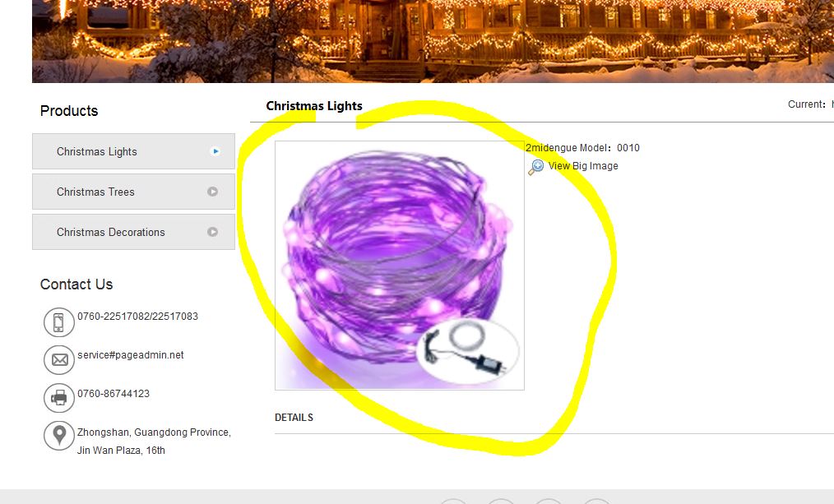This screenshot has width=834, height=504.
Task: Click the View Big Image link
Action: (x=583, y=166)
